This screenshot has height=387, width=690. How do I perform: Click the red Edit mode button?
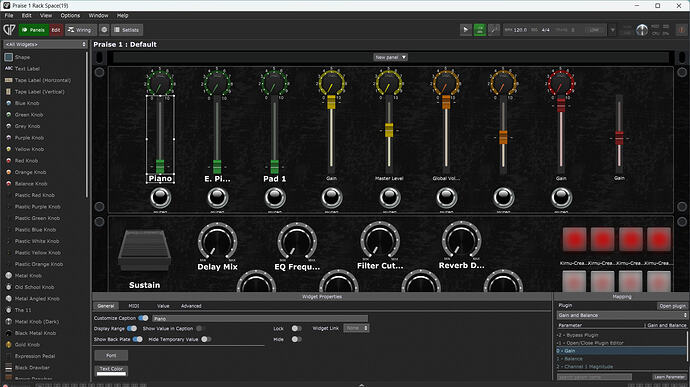(x=56, y=30)
